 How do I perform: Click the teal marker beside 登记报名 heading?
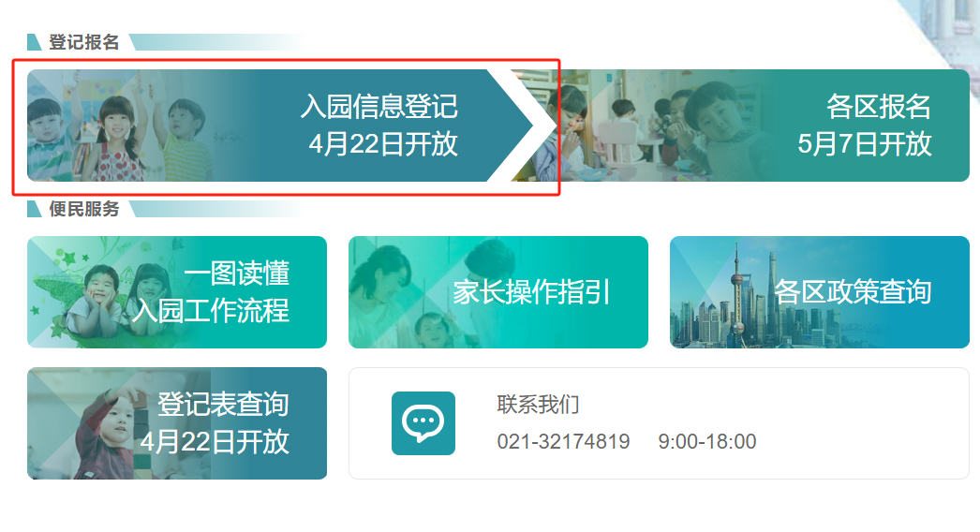click(x=35, y=42)
